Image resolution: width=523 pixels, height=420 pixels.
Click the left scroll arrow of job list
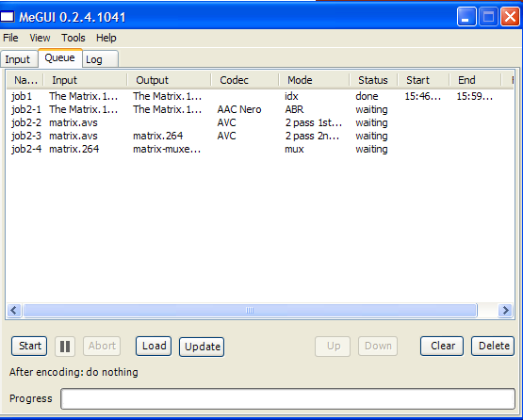point(14,311)
